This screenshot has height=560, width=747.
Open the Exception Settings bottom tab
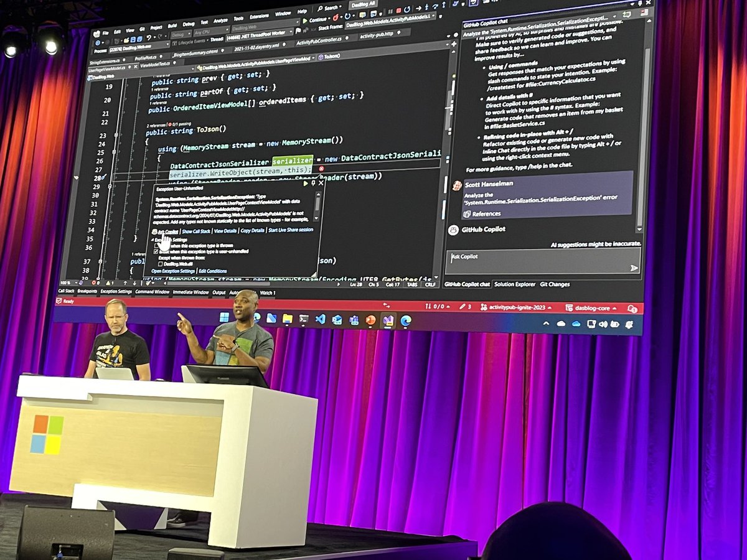116,291
